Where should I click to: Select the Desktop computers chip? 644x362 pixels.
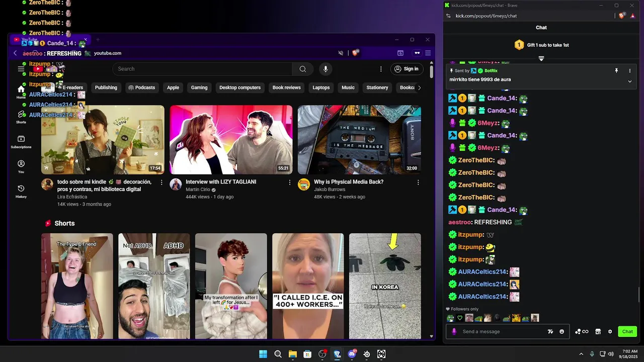(240, 87)
